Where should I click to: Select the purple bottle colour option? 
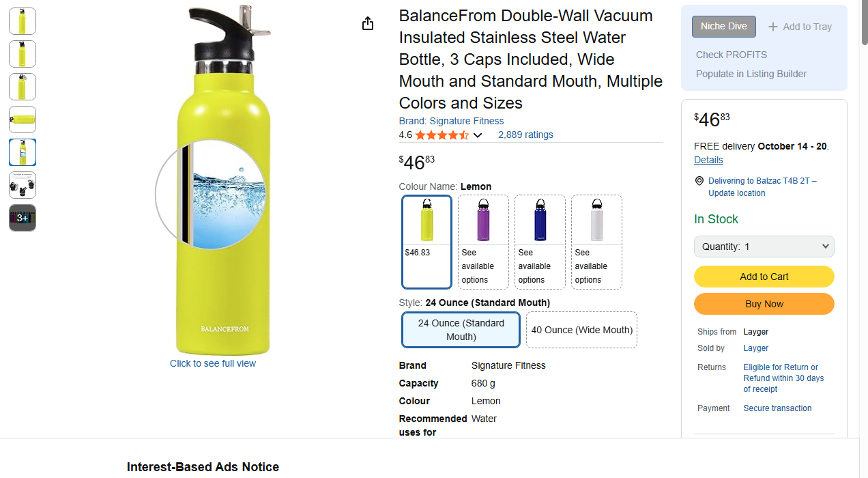[x=483, y=242]
